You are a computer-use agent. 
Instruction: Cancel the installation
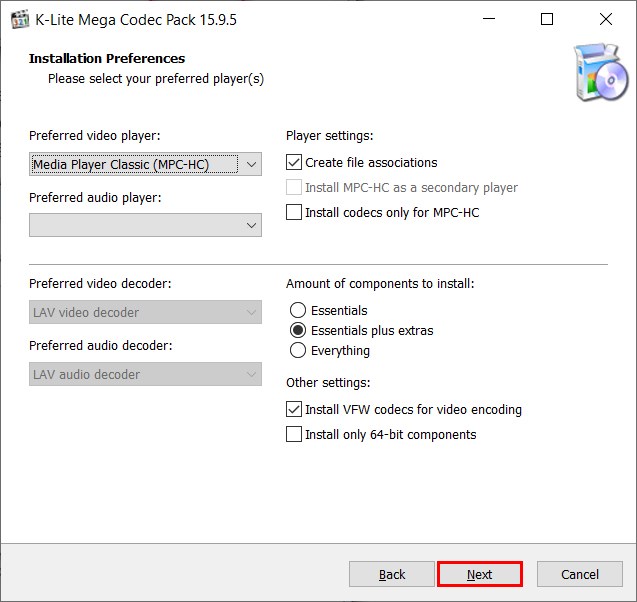click(580, 574)
